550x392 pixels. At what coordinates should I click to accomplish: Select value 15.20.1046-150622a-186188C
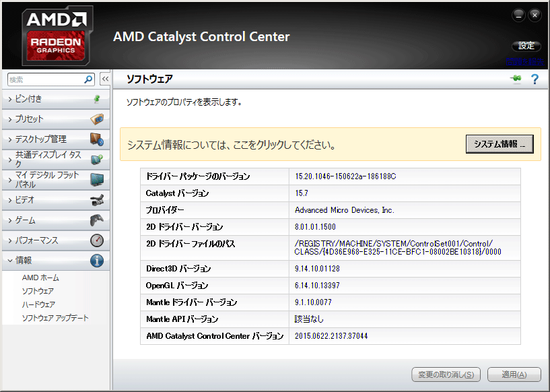pyautogui.click(x=345, y=176)
